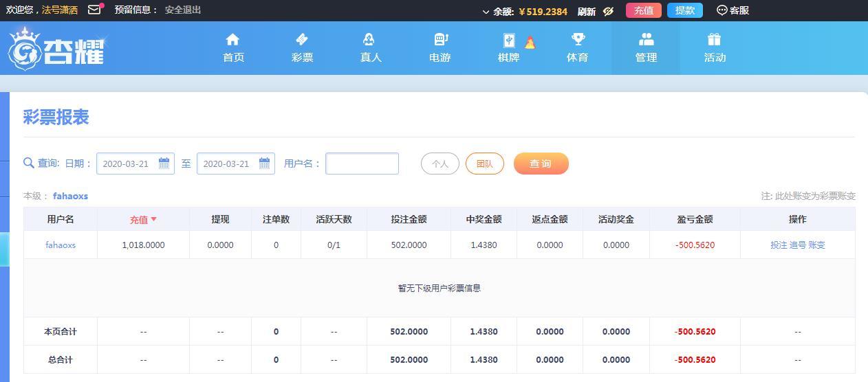Open the 体育 sports trophy icon

[x=577, y=40]
